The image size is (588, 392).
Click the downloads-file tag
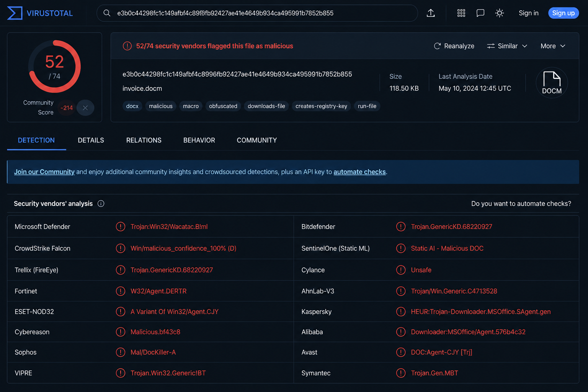pos(266,106)
